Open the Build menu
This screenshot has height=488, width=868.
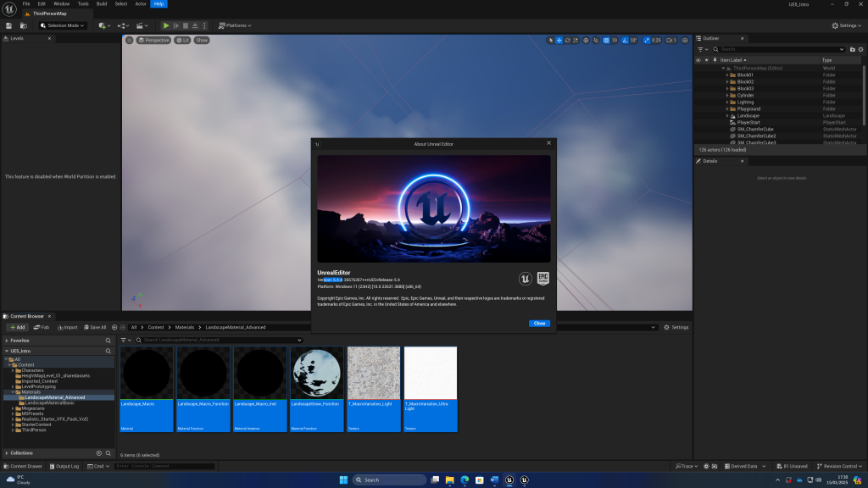tap(102, 4)
